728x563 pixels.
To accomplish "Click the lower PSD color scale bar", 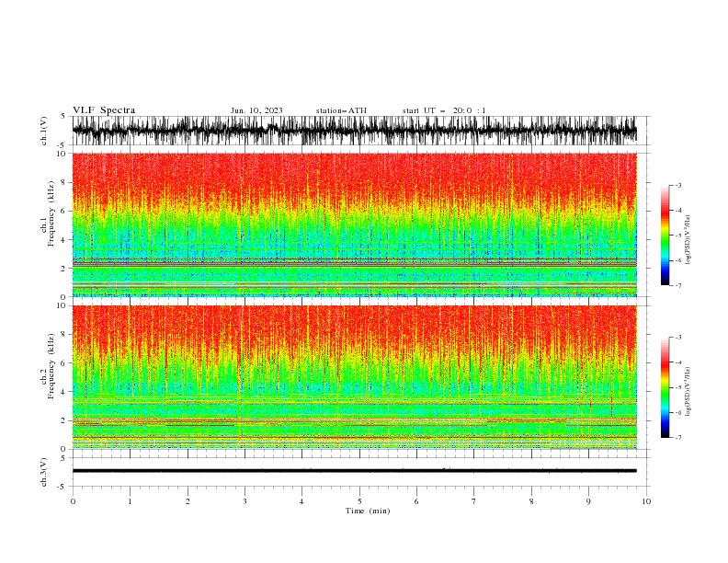I will click(x=665, y=387).
